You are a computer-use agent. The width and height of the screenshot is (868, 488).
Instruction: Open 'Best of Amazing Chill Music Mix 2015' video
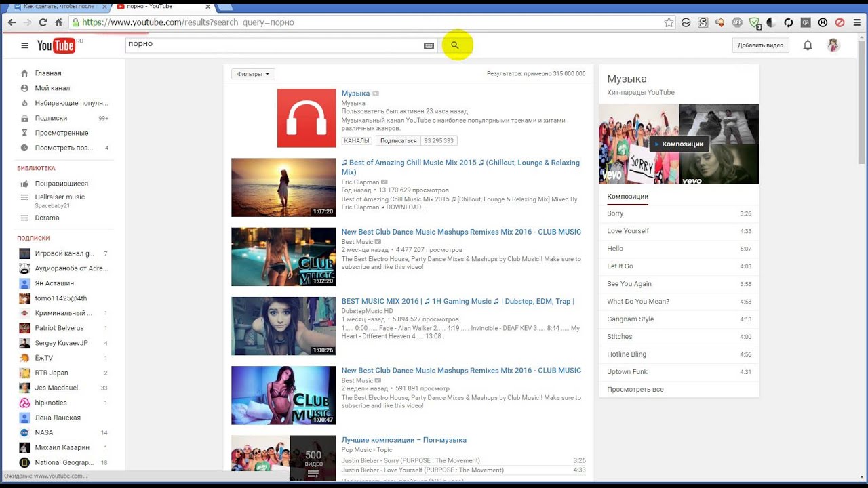[x=460, y=167]
